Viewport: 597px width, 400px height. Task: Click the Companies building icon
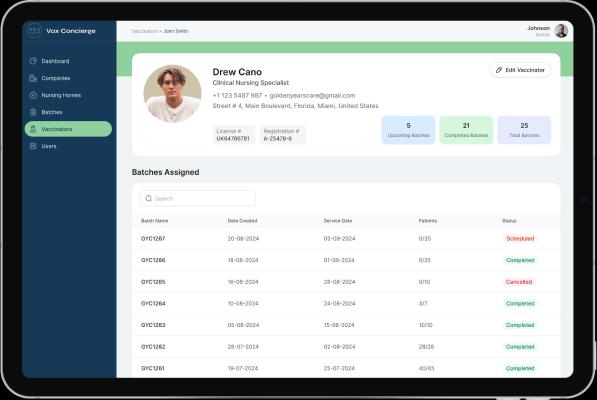(x=33, y=78)
